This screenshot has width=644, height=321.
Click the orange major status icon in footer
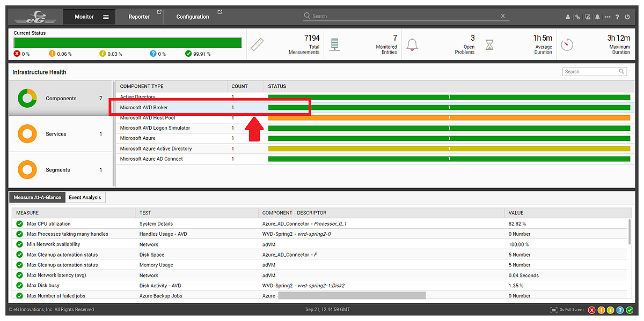601,310
